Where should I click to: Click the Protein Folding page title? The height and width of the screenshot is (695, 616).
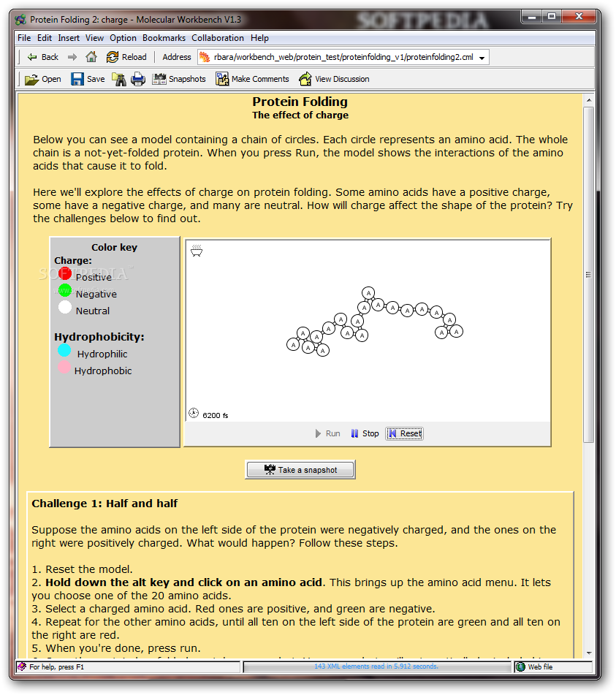tap(300, 102)
